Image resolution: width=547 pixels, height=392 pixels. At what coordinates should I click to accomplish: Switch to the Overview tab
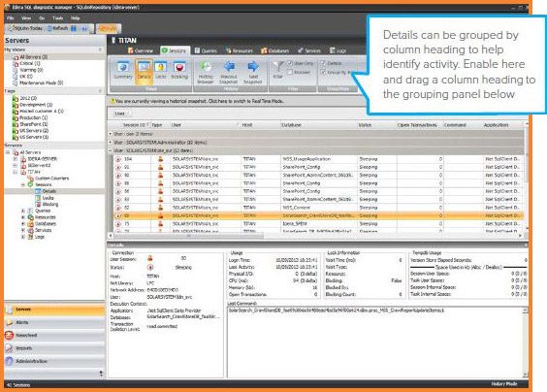(x=141, y=50)
